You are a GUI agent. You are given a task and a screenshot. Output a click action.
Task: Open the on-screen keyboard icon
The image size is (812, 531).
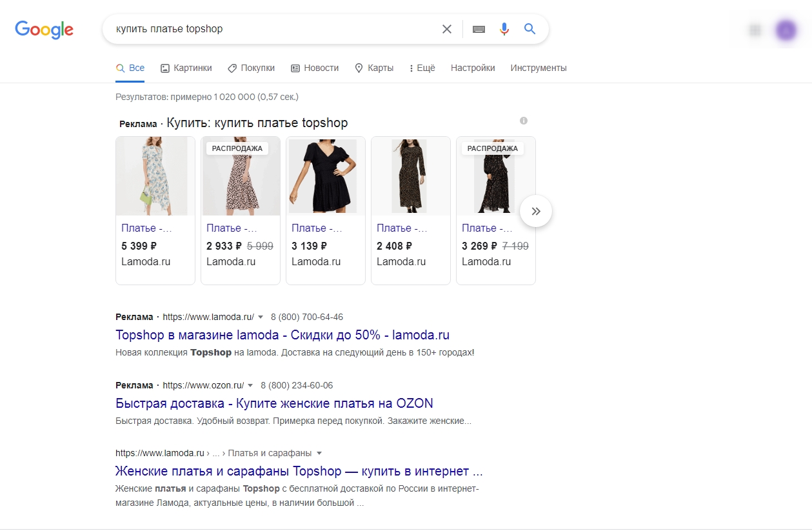click(x=479, y=29)
